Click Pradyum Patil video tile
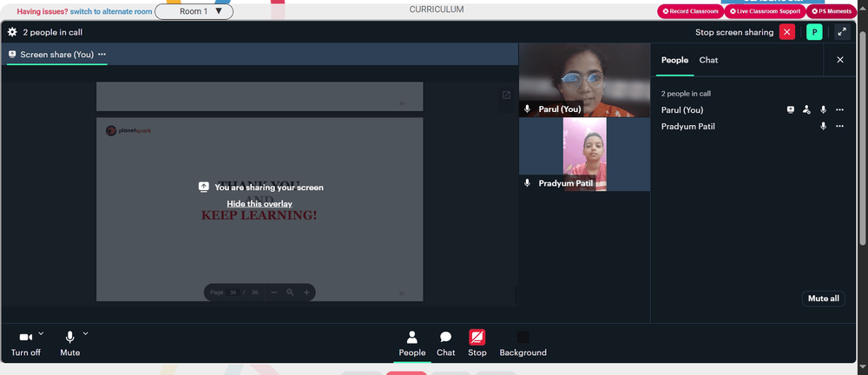Screen dimensions: 868x375 [x=584, y=155]
